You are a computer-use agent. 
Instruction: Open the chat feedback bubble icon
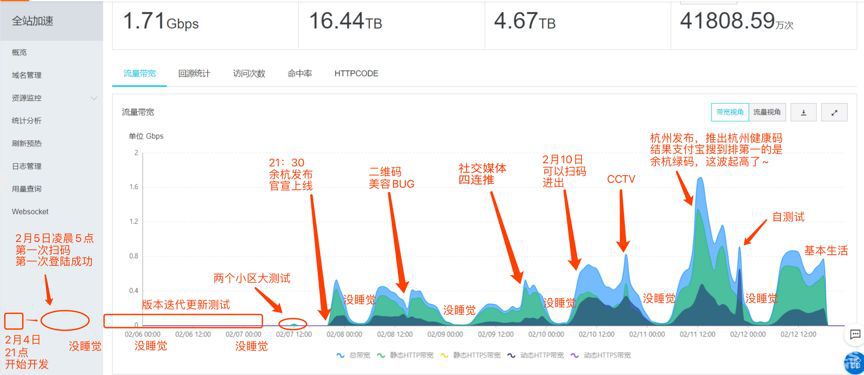pos(855,334)
